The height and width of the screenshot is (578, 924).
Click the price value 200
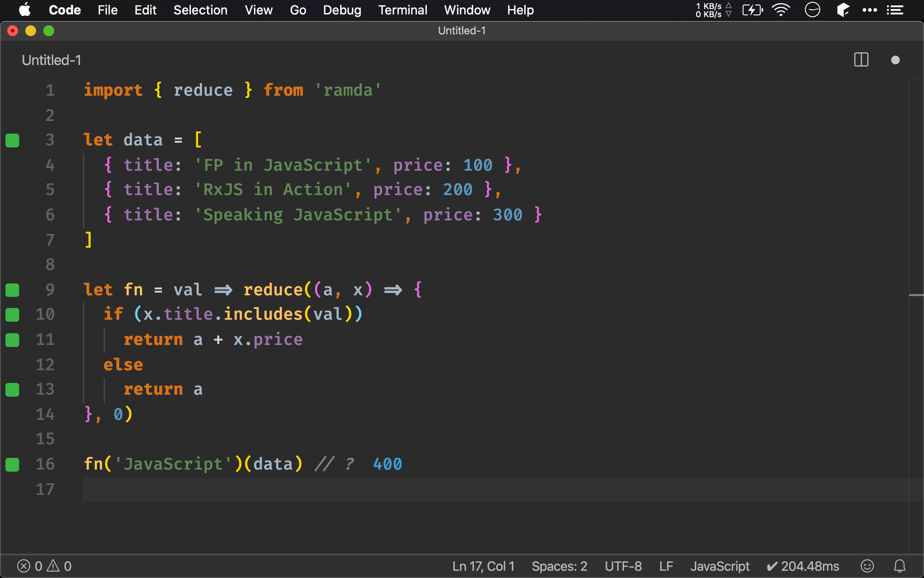pyautogui.click(x=457, y=190)
